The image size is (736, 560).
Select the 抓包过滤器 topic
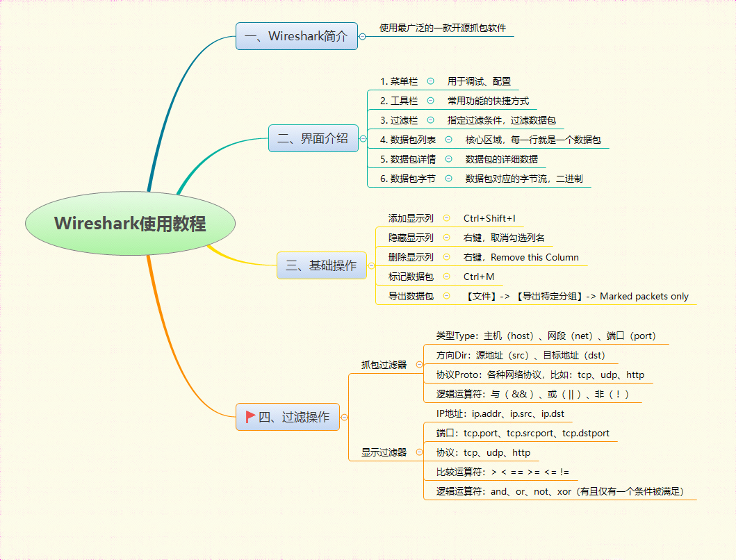click(384, 365)
